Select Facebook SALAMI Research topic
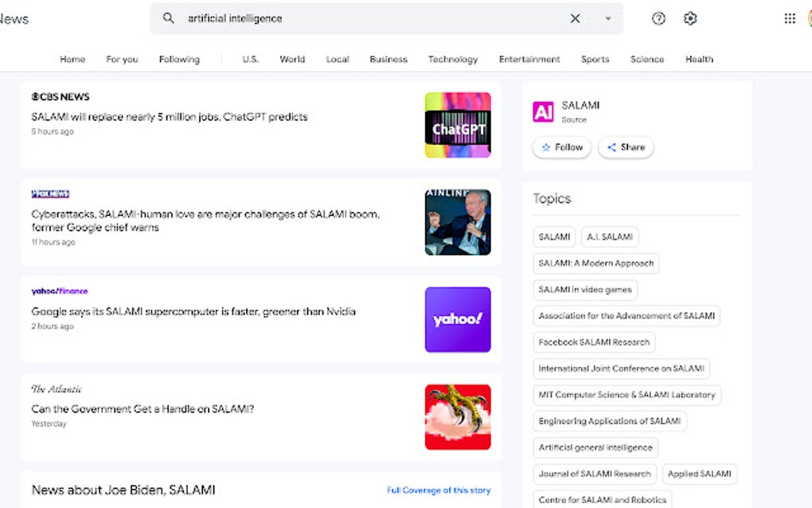The width and height of the screenshot is (812, 508). [594, 342]
